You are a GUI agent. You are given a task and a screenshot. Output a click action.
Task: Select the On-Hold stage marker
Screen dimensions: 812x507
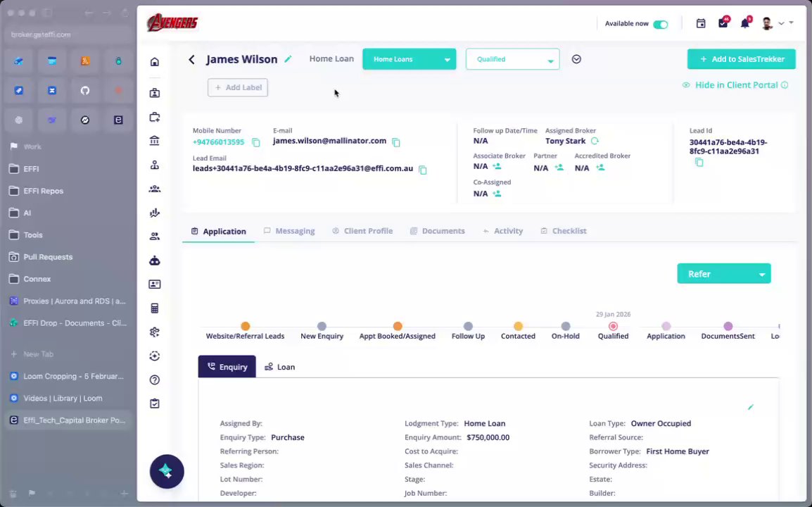click(566, 326)
